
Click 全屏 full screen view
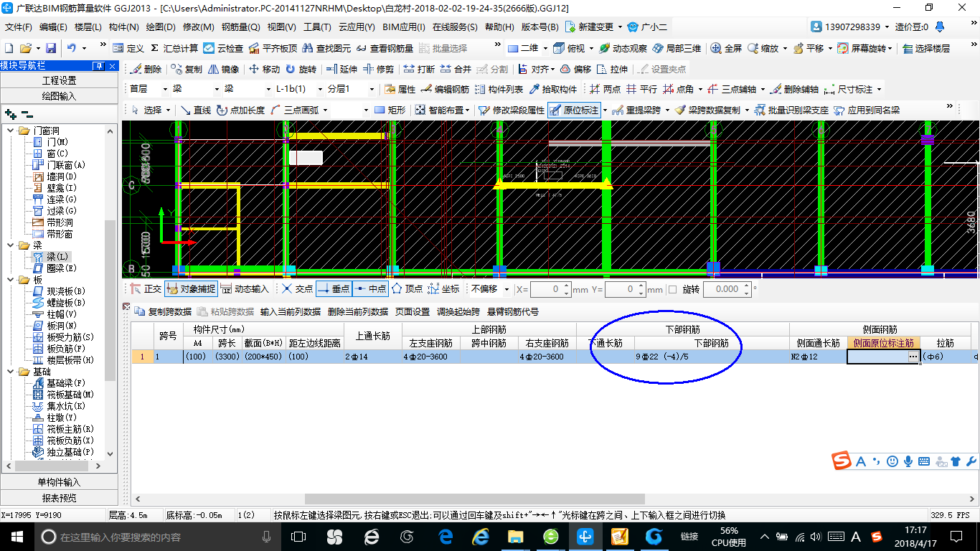[x=726, y=48]
